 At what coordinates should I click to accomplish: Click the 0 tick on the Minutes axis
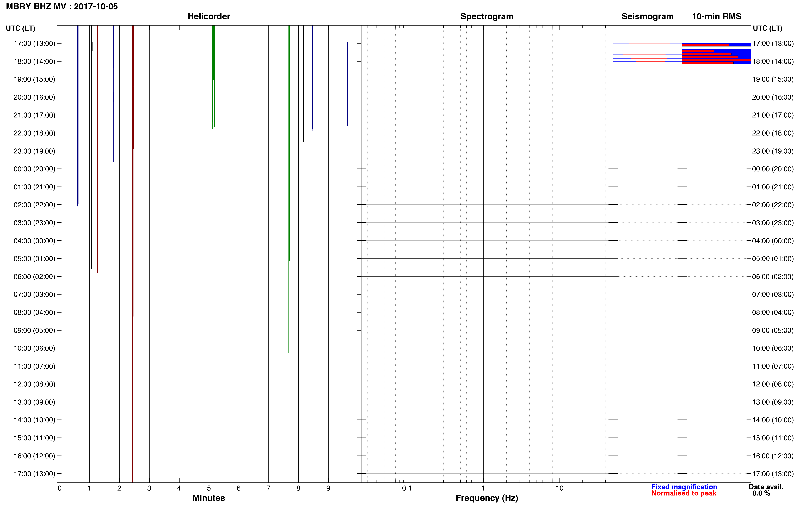click(x=59, y=488)
